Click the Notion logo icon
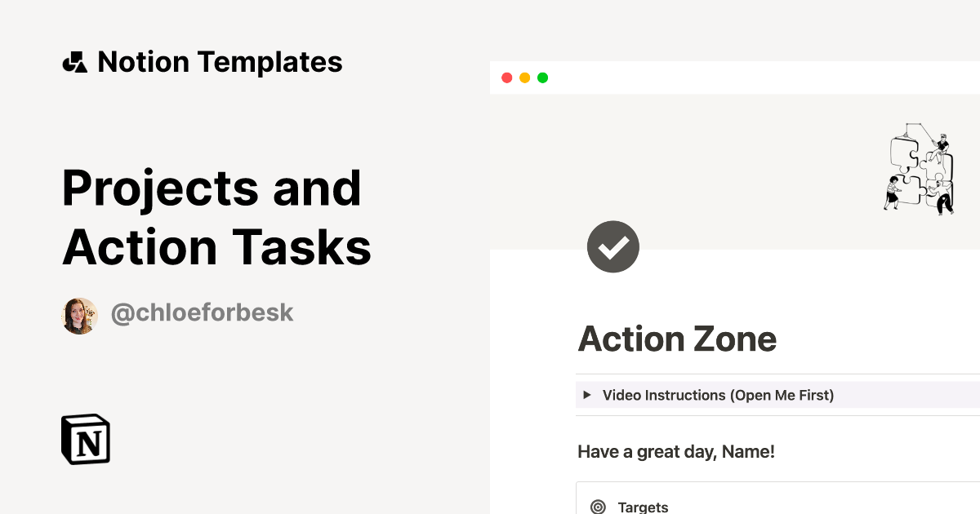980x514 pixels. coord(85,439)
